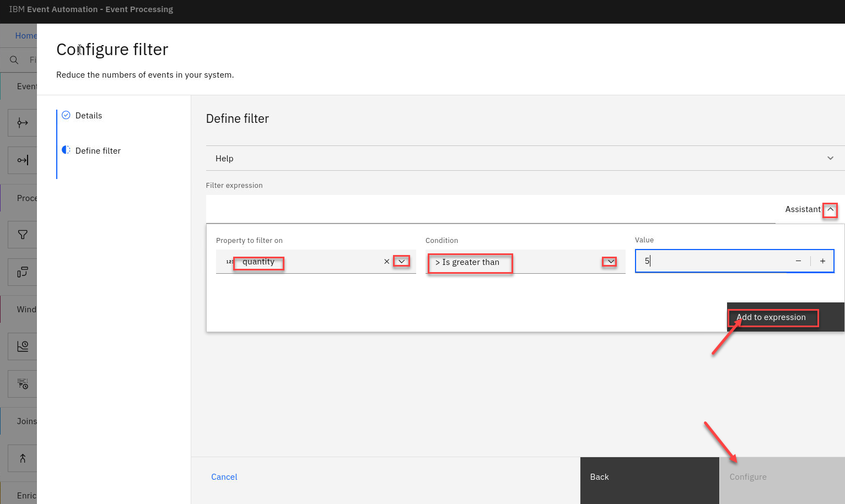Viewport: 845px width, 504px height.
Task: Select the transform node icon
Action: (x=23, y=272)
